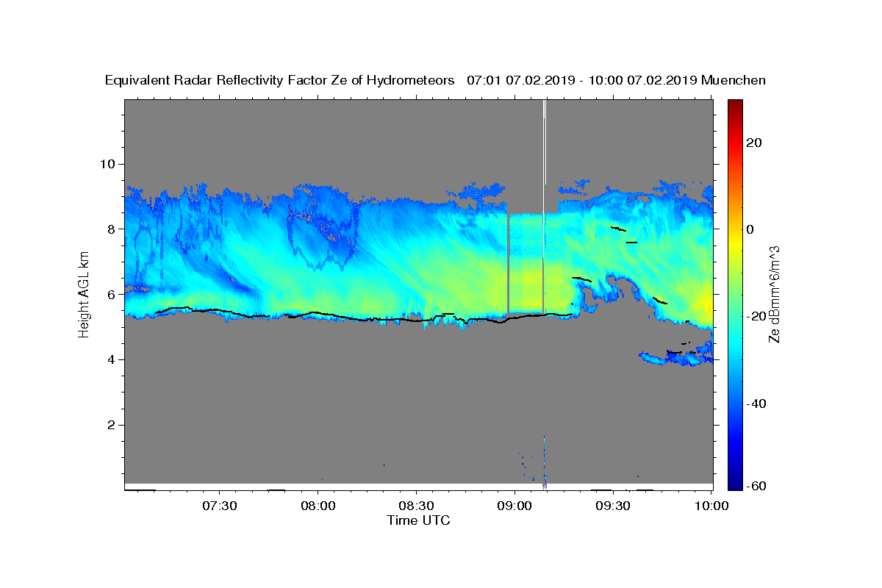882x588 pixels.
Task: Click the colorbar tick label '-40'
Action: coord(757,404)
